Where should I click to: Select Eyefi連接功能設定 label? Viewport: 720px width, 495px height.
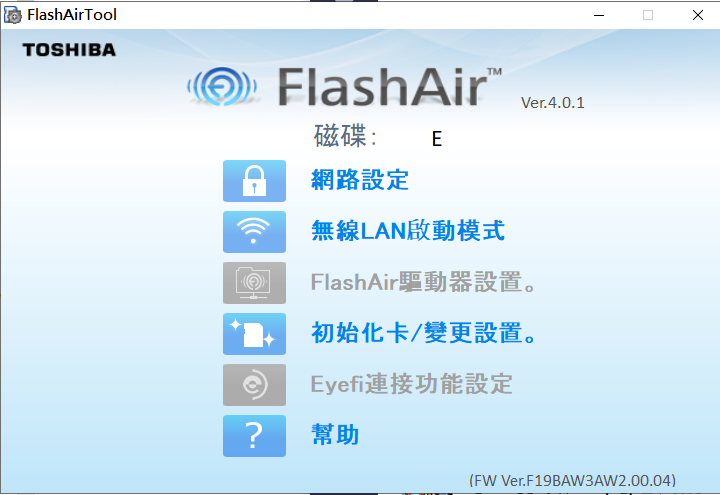411,384
